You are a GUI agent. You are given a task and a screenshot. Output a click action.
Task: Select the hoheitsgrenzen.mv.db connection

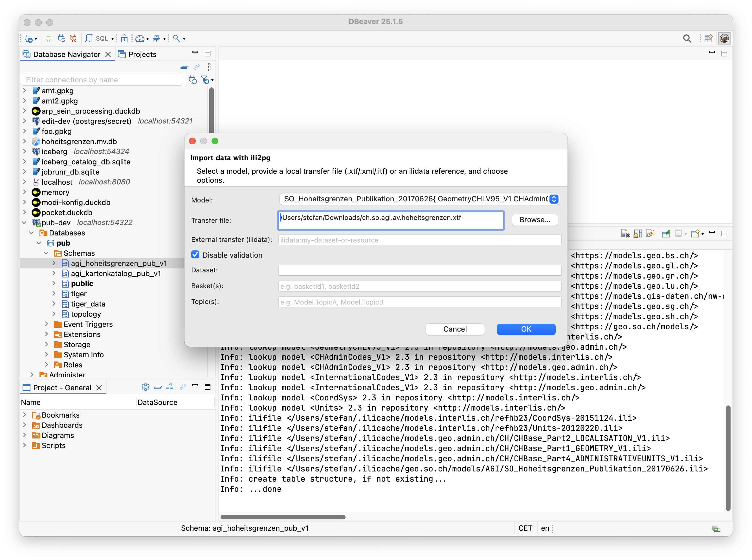point(79,141)
